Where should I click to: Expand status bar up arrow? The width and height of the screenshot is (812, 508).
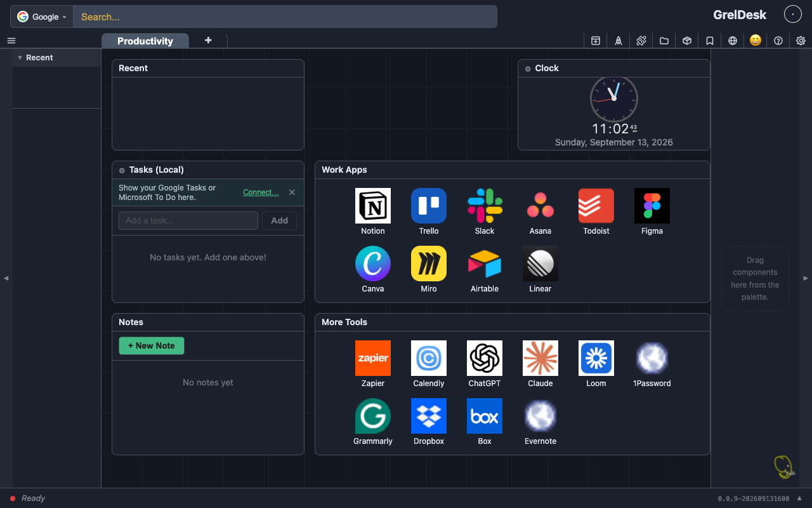[x=799, y=498]
